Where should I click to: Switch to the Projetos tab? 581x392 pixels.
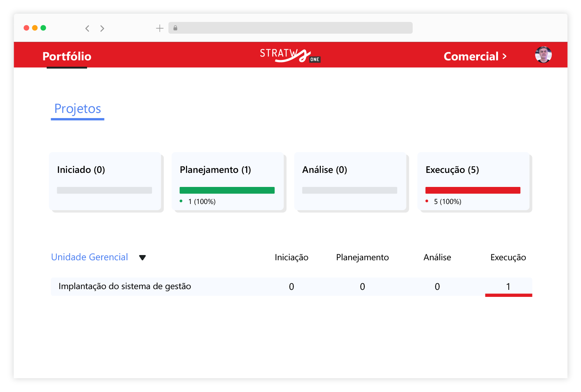click(77, 109)
